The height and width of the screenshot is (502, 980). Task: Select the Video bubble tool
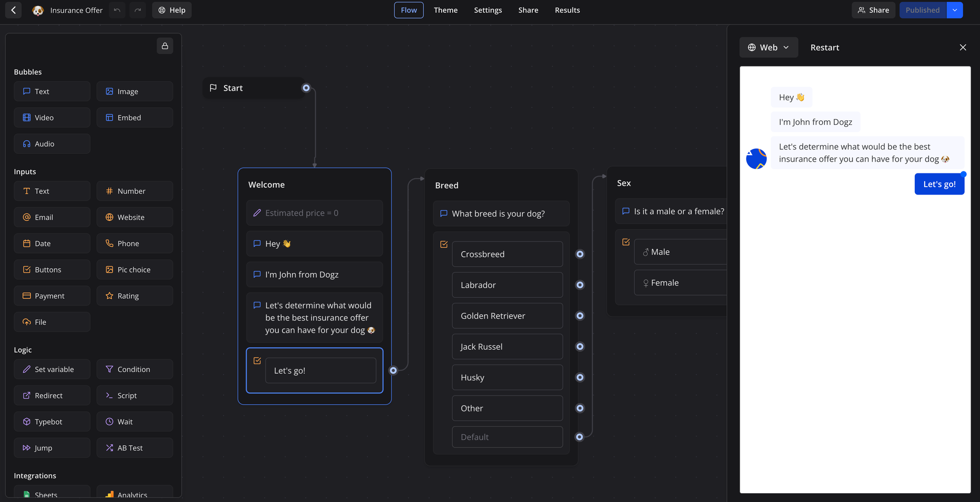pyautogui.click(x=52, y=117)
